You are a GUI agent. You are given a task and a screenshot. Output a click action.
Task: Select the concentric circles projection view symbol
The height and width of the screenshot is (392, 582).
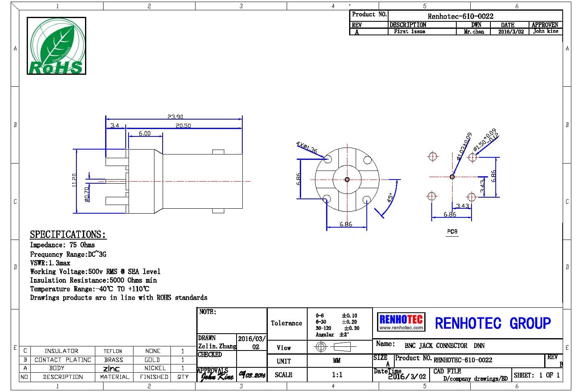point(321,347)
